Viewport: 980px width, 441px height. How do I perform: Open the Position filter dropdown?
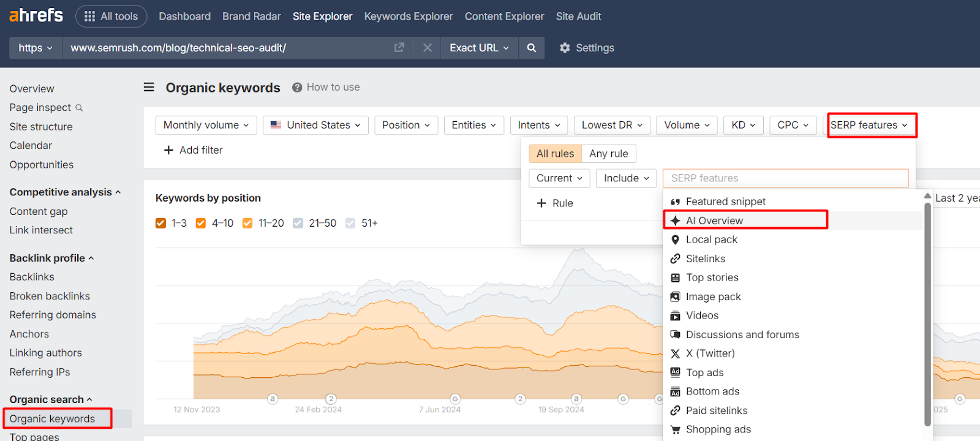coord(407,125)
